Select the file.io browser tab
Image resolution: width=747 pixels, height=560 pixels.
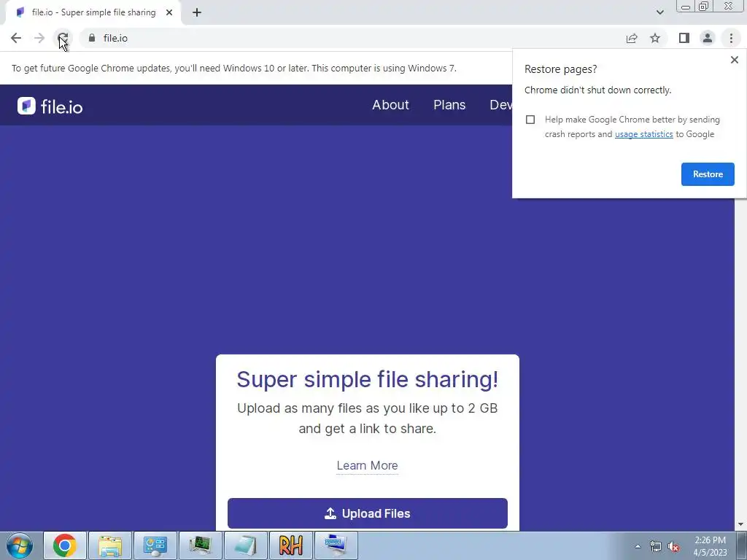pyautogui.click(x=93, y=12)
